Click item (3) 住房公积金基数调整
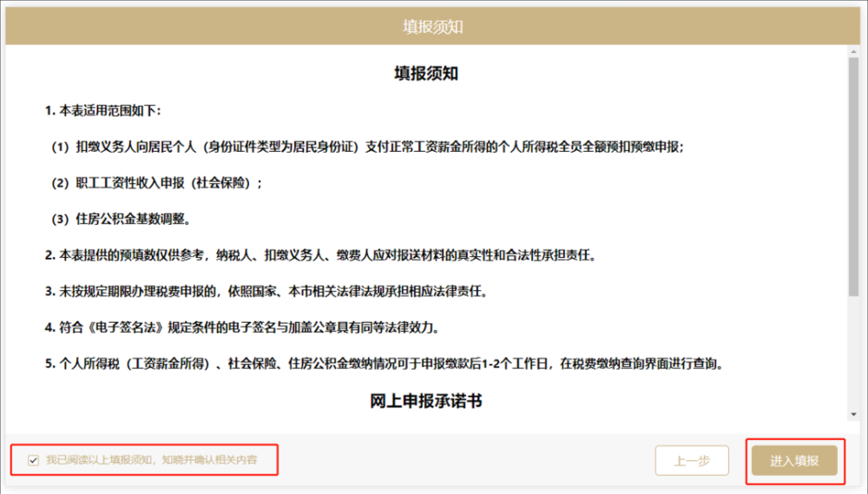 pyautogui.click(x=122, y=220)
